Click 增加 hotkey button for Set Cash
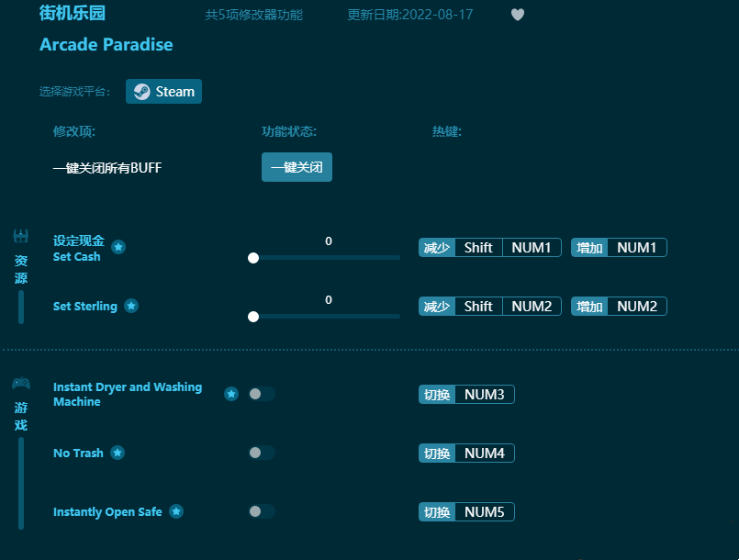The image size is (739, 560). (589, 248)
